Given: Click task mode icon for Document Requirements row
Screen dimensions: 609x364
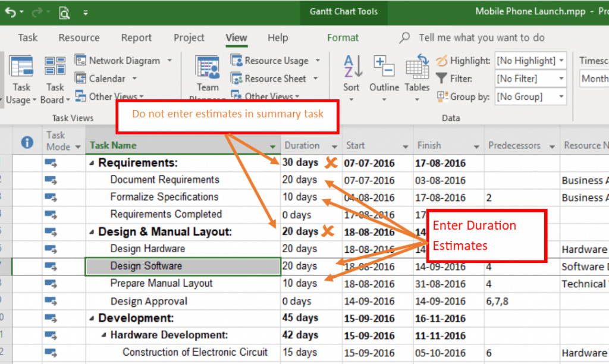Looking at the screenshot, I should click(x=51, y=181).
